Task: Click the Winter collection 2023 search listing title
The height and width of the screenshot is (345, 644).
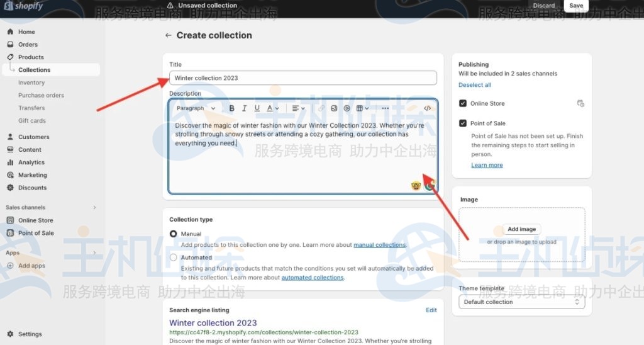Action: [213, 323]
